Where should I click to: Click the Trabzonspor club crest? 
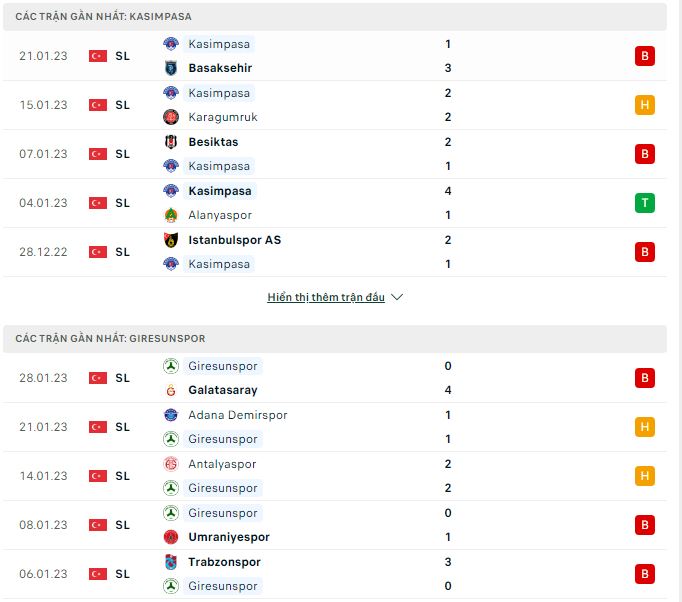(x=171, y=562)
